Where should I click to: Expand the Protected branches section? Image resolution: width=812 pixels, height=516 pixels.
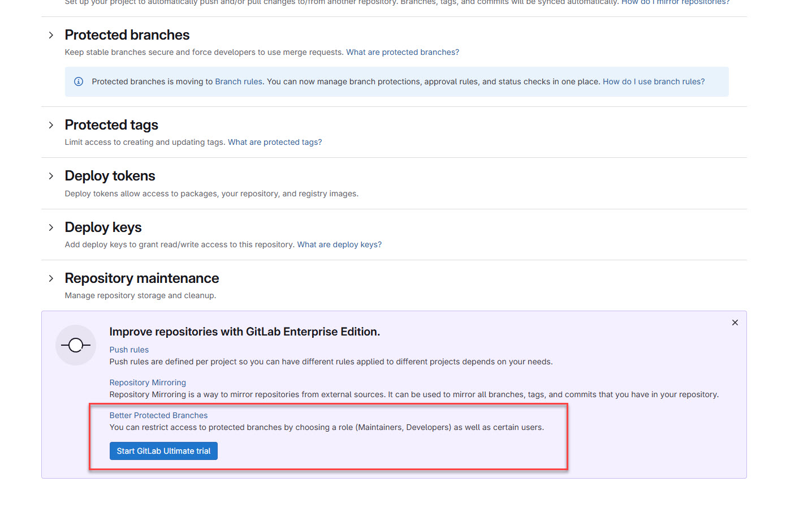pyautogui.click(x=51, y=35)
